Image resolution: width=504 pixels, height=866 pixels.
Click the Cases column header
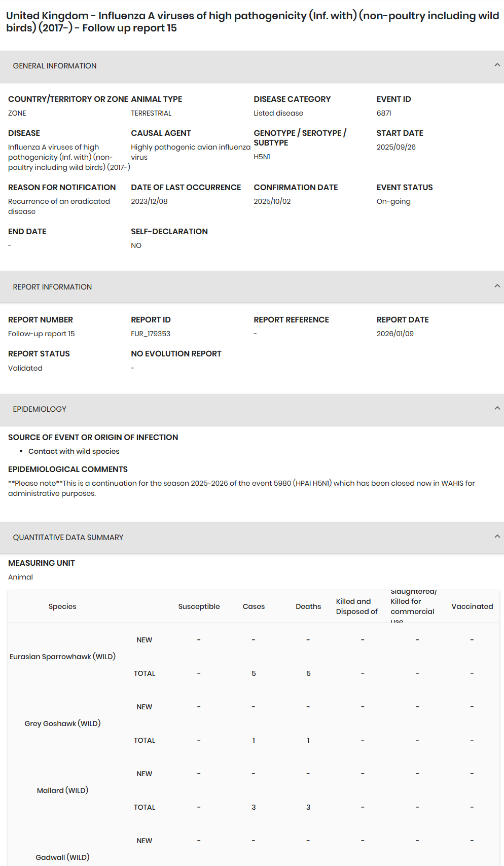[x=254, y=606]
